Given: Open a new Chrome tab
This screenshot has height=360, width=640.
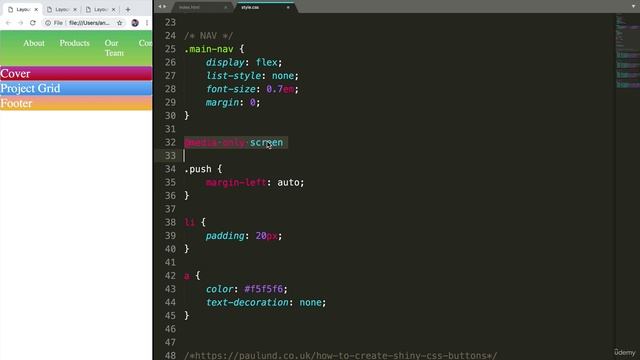Looking at the screenshot, I should point(128,9).
